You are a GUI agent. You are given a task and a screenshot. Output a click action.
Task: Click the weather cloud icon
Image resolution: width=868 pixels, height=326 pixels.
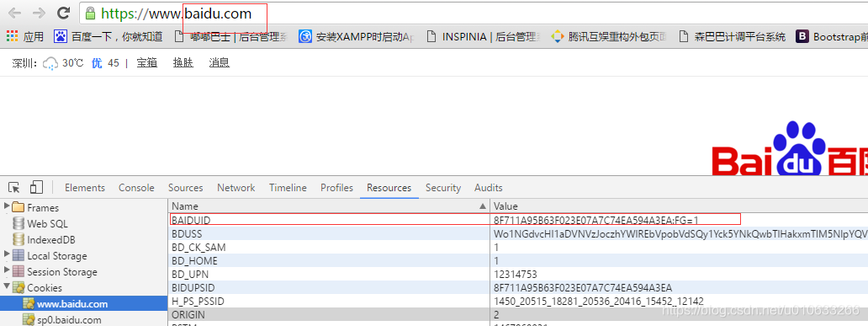(x=50, y=63)
